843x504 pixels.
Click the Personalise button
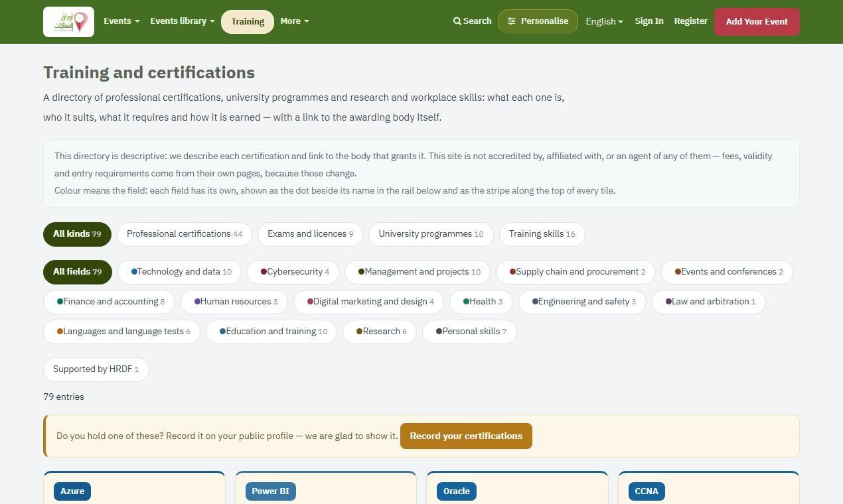(x=538, y=21)
